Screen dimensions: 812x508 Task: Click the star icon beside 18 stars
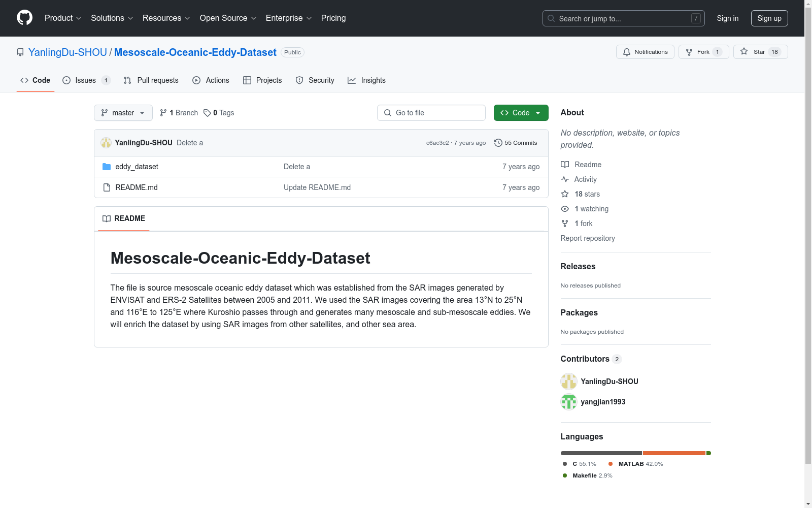(x=565, y=194)
